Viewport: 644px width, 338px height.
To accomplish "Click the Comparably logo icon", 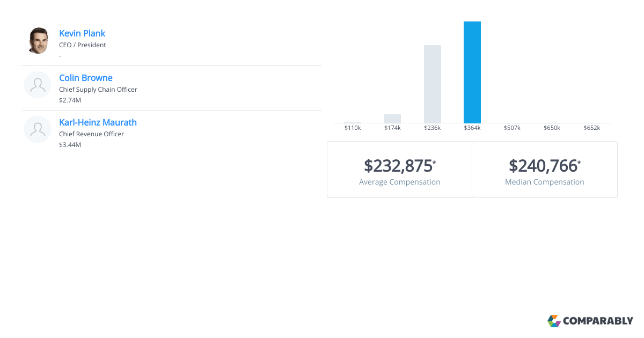I will tap(554, 321).
